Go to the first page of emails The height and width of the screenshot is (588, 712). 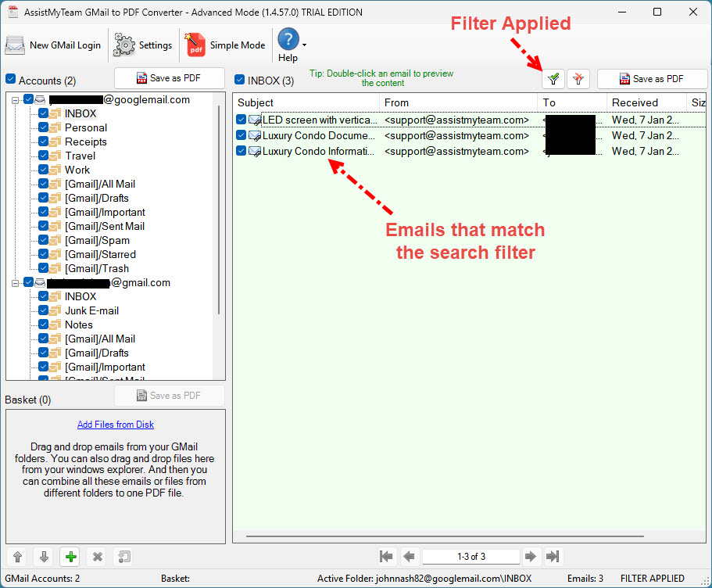(x=386, y=557)
